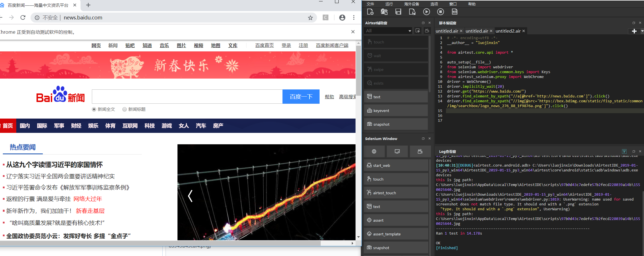The image size is (644, 256).
Task: Click the new script file icon
Action: [x=370, y=12]
